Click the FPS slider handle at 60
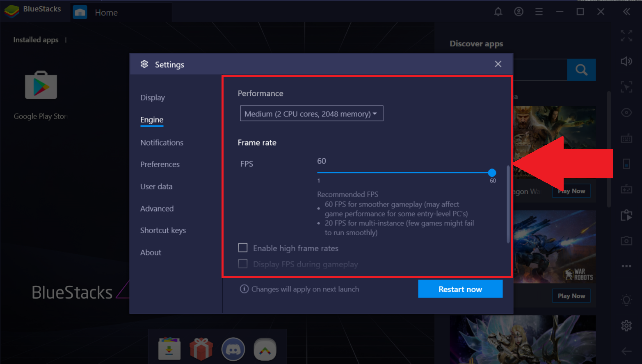 coord(492,173)
